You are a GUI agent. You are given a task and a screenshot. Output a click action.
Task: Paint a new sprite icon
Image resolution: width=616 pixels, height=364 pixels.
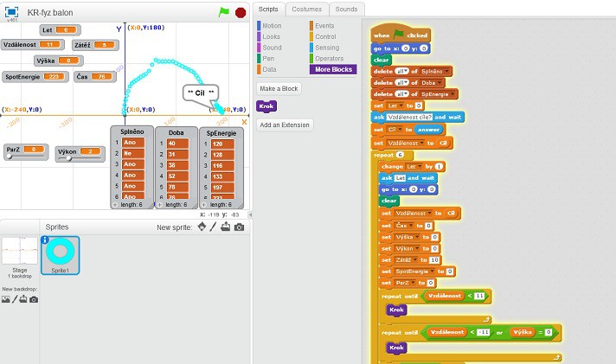pos(214,227)
